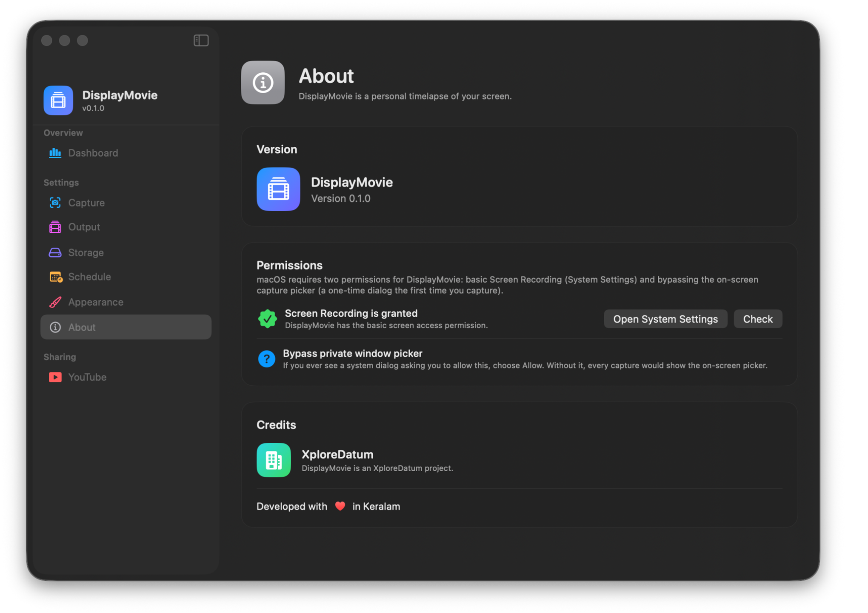This screenshot has height=613, width=868.
Task: Switch to Storage settings
Action: [126, 252]
